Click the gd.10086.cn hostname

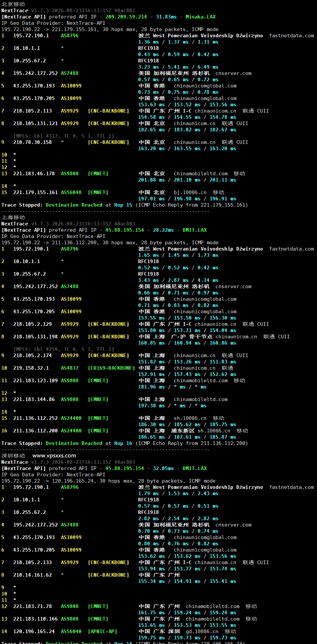202,631
